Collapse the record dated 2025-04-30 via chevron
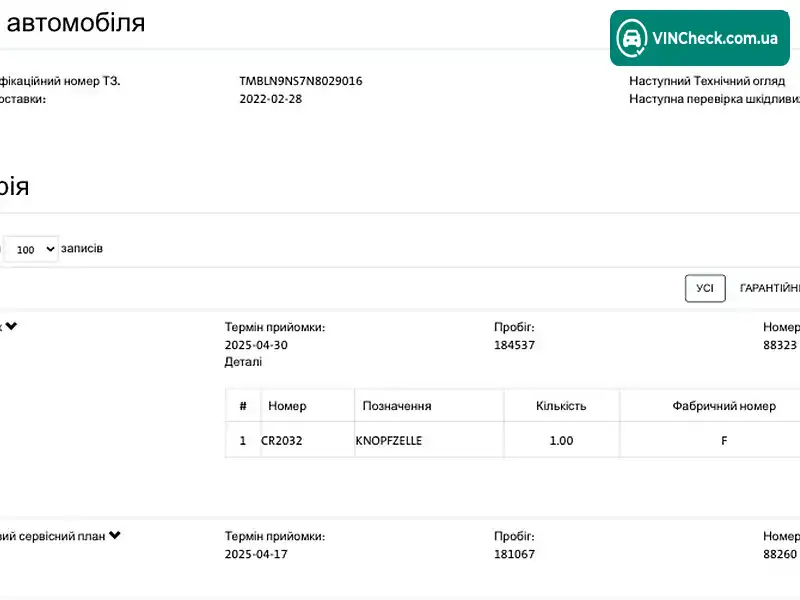This screenshot has width=800, height=600. click(11, 326)
